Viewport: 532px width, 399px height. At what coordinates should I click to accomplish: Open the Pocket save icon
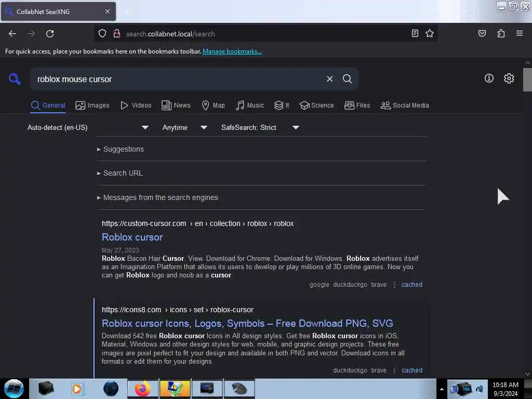tap(482, 33)
